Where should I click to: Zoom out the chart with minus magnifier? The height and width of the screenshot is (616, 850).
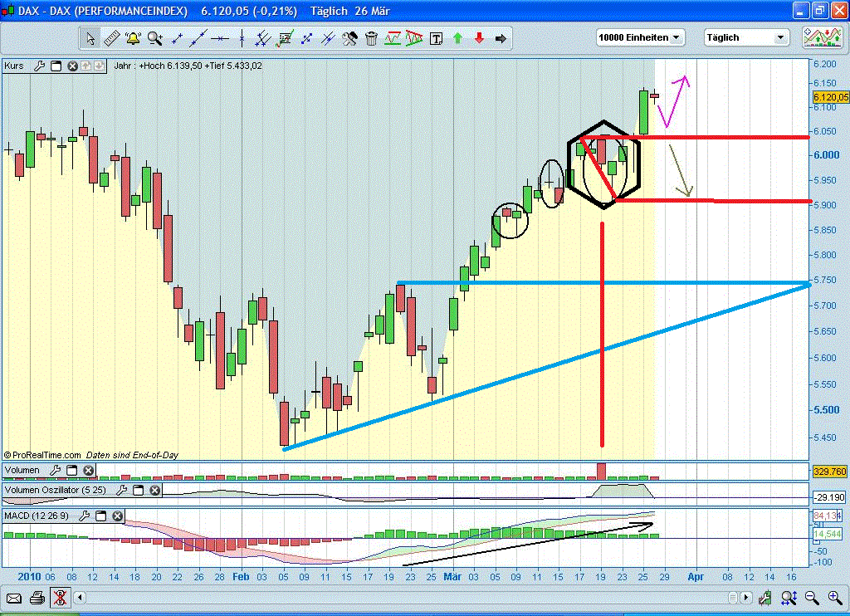[x=812, y=598]
